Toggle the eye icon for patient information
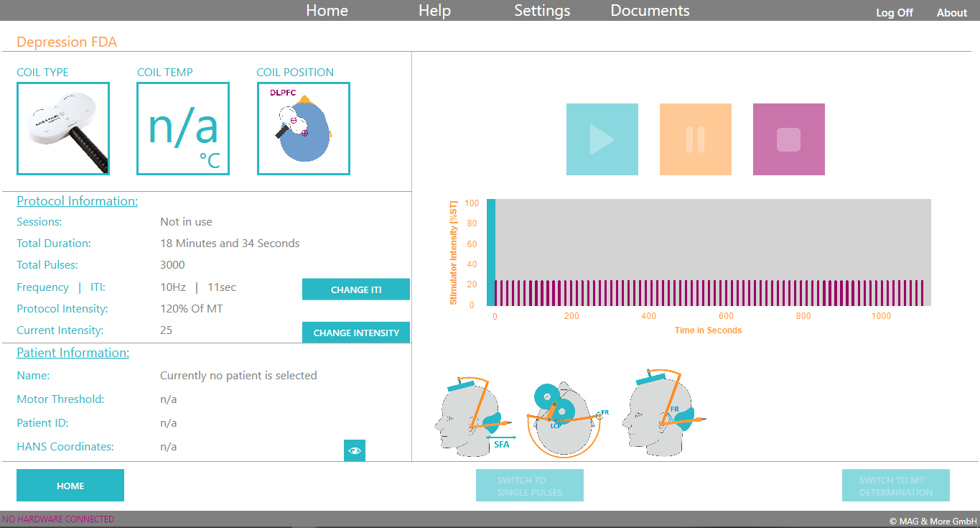 (x=355, y=450)
